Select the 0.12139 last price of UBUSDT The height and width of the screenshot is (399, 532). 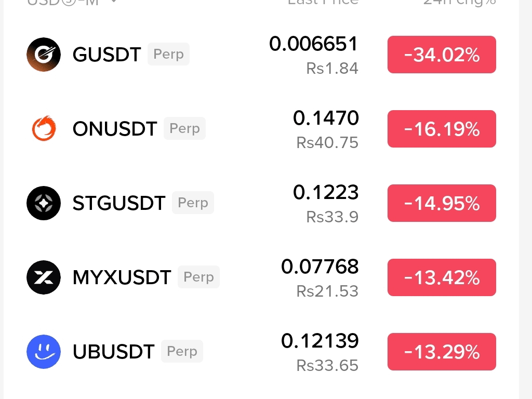(x=320, y=341)
